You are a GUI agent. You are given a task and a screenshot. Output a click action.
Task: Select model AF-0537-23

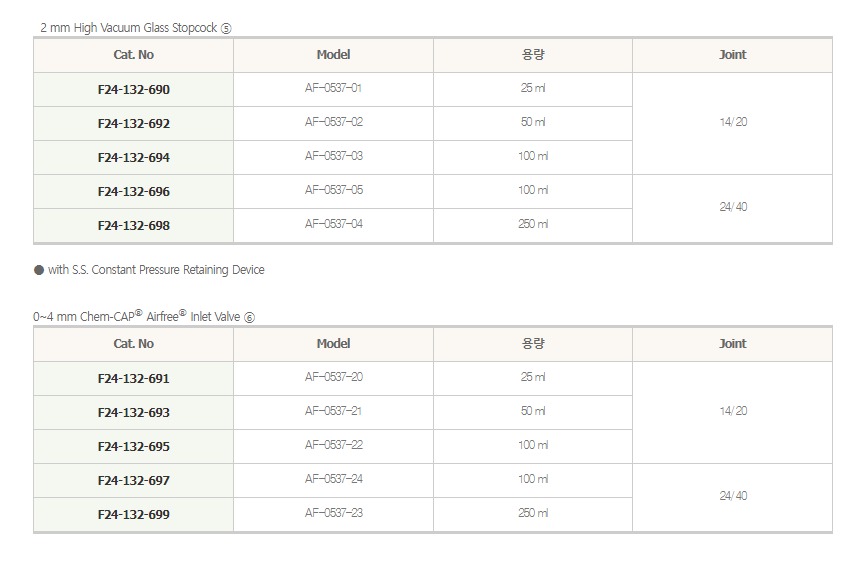coord(333,513)
